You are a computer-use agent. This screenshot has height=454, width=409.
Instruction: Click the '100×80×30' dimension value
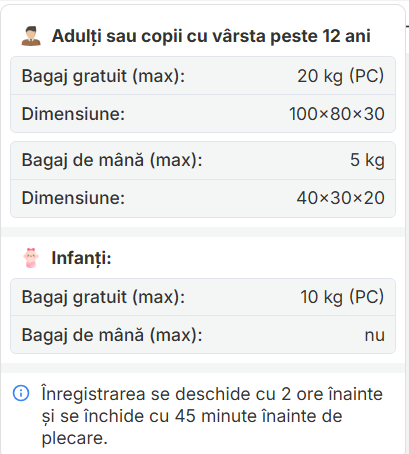tap(337, 114)
